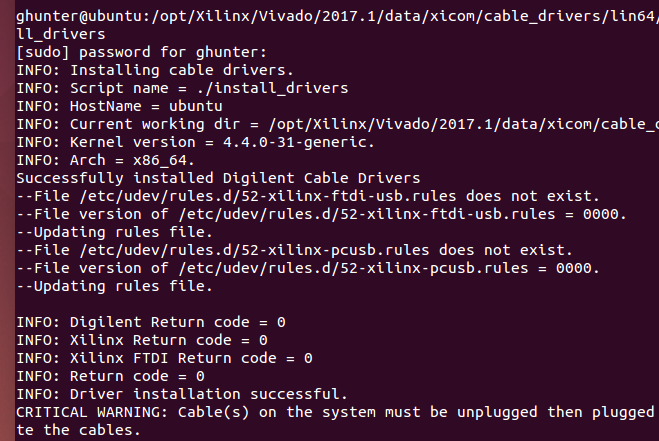
Task: Click the 'Digilent Return code = 0' line
Action: pyautogui.click(x=151, y=322)
